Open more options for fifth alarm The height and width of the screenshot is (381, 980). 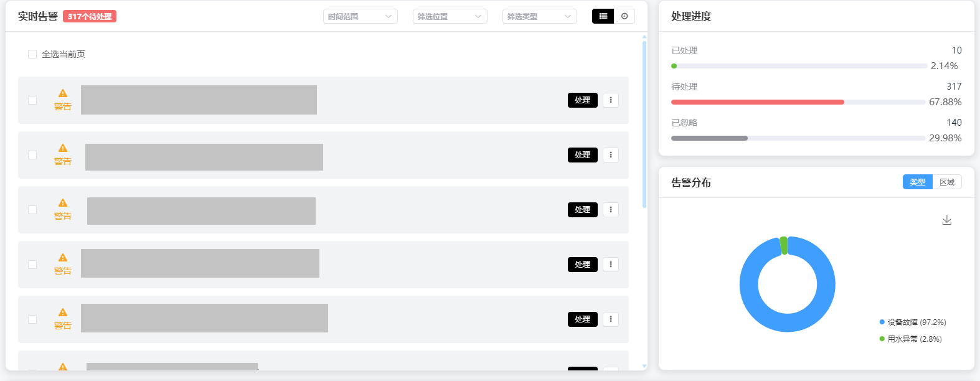click(x=611, y=319)
